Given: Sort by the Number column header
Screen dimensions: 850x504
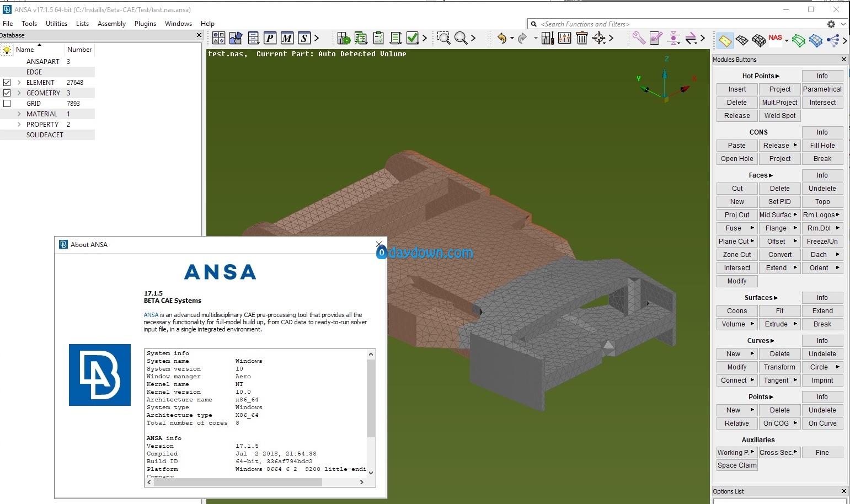Looking at the screenshot, I should (x=79, y=50).
